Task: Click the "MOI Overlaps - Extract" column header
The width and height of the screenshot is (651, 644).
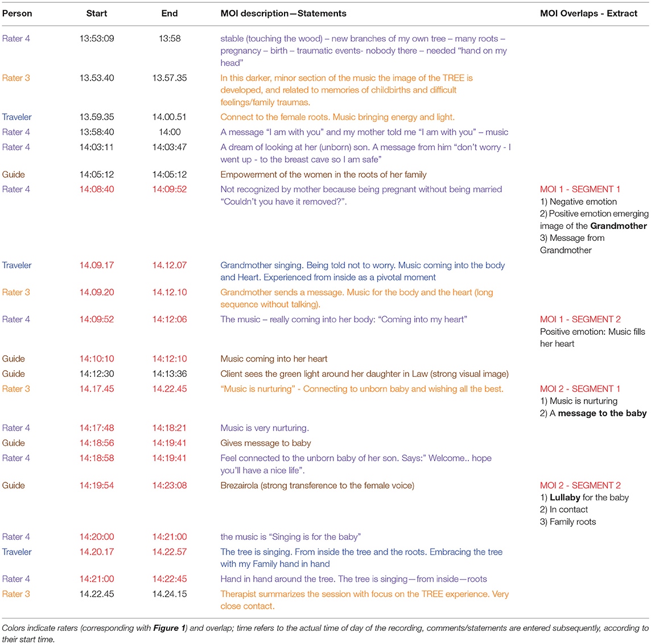Action: (x=588, y=13)
